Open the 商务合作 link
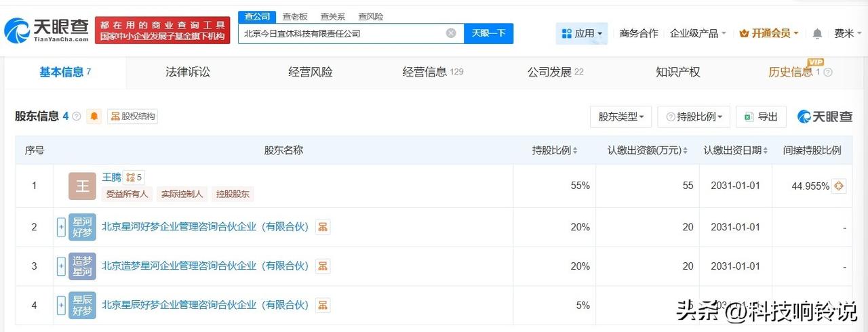The width and height of the screenshot is (868, 332). coord(639,33)
